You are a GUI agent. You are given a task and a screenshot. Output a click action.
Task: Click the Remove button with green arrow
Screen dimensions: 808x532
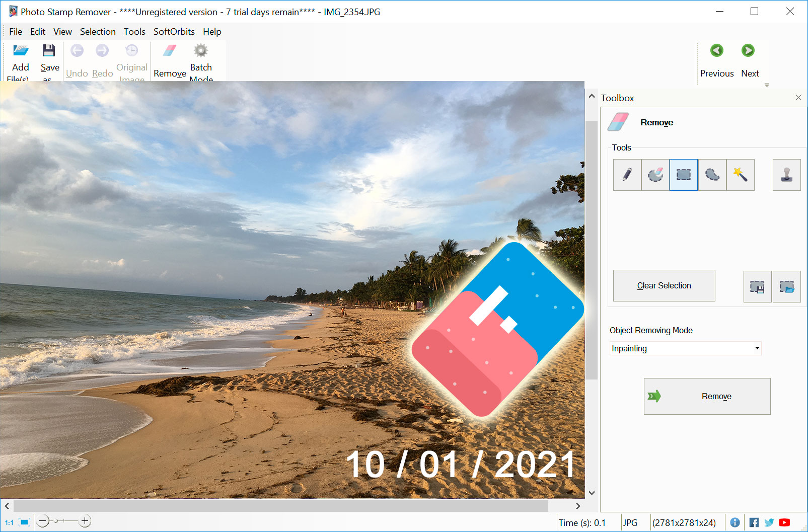707,396
